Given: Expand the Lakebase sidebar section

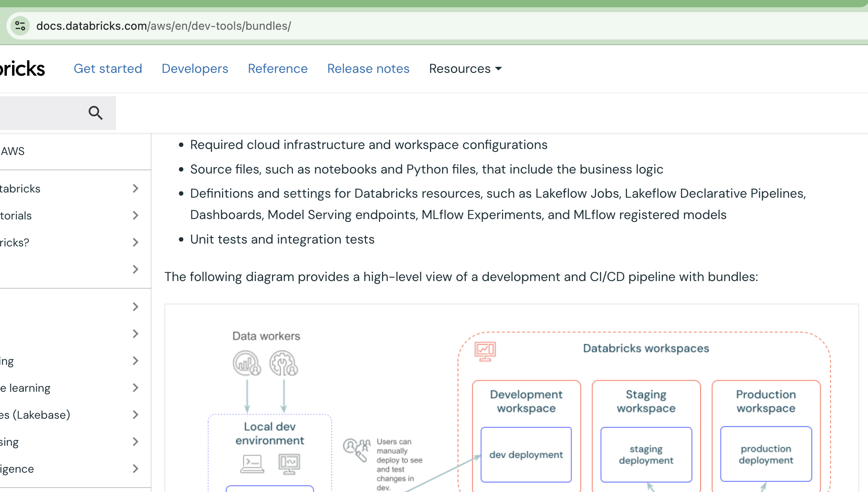Looking at the screenshot, I should [x=135, y=415].
